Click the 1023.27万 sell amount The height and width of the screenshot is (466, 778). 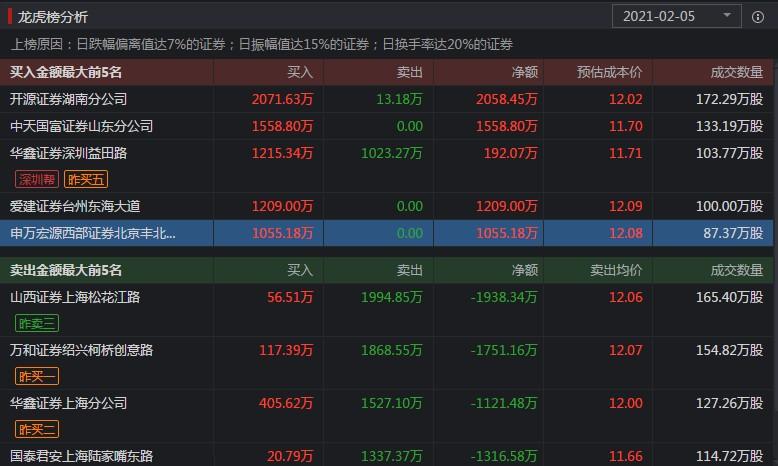click(x=391, y=153)
